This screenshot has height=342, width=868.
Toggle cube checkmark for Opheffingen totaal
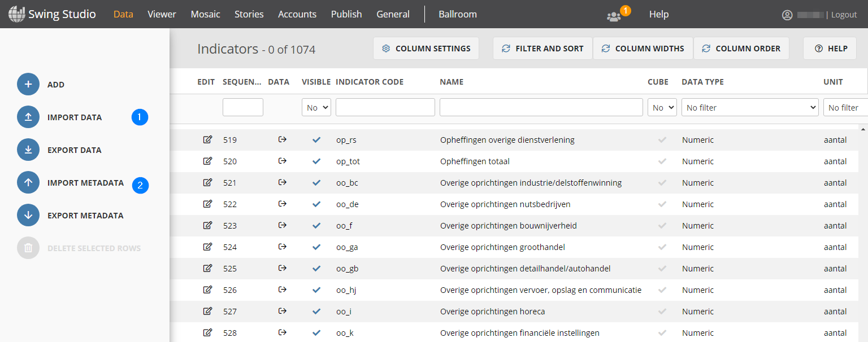point(662,161)
